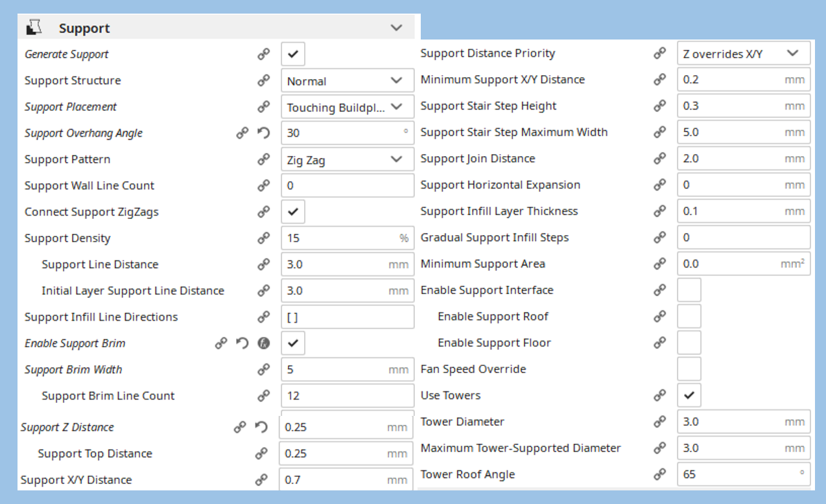
Task: Reset Support Overhang Angle with the undo arrow
Action: click(x=263, y=133)
